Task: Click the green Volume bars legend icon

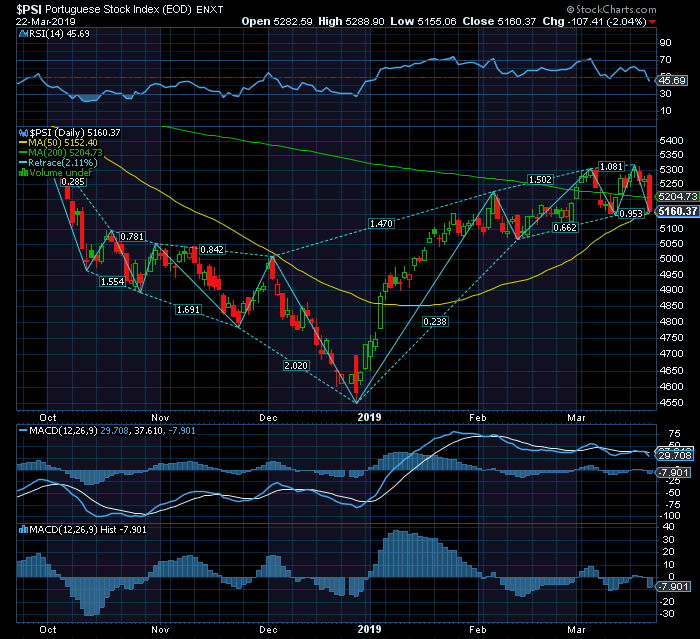Action: click(x=20, y=172)
